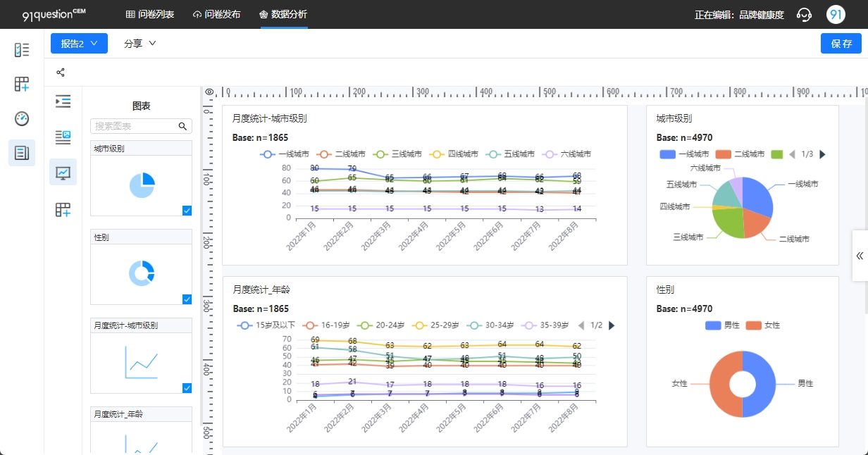Screen dimensions: 868x455
Task: Open the chart panel icon with line graph
Action: pyautogui.click(x=63, y=172)
